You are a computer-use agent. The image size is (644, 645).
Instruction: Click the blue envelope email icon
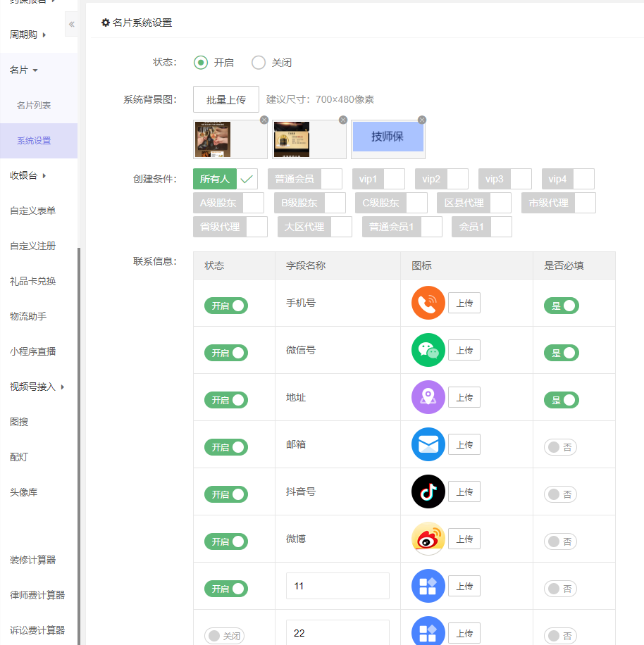click(x=428, y=445)
